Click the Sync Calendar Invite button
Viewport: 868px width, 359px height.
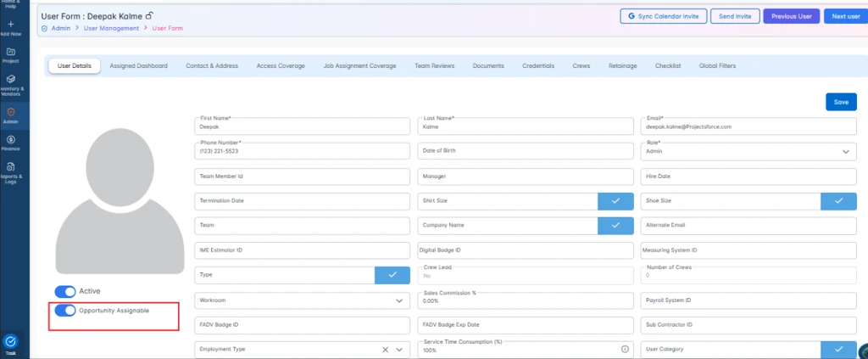663,16
